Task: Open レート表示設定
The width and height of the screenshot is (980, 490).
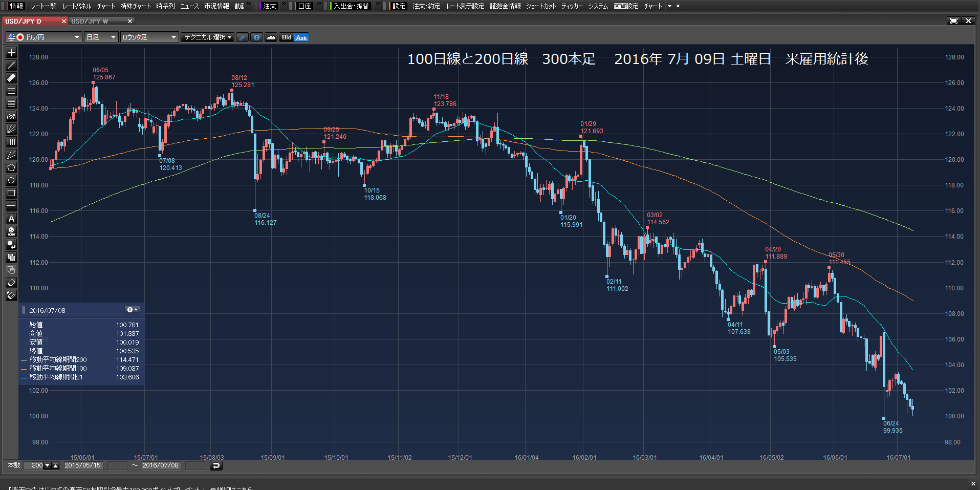Action: click(x=465, y=6)
